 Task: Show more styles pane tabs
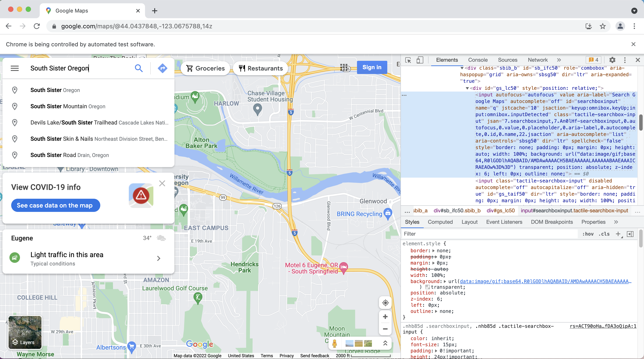(x=616, y=222)
